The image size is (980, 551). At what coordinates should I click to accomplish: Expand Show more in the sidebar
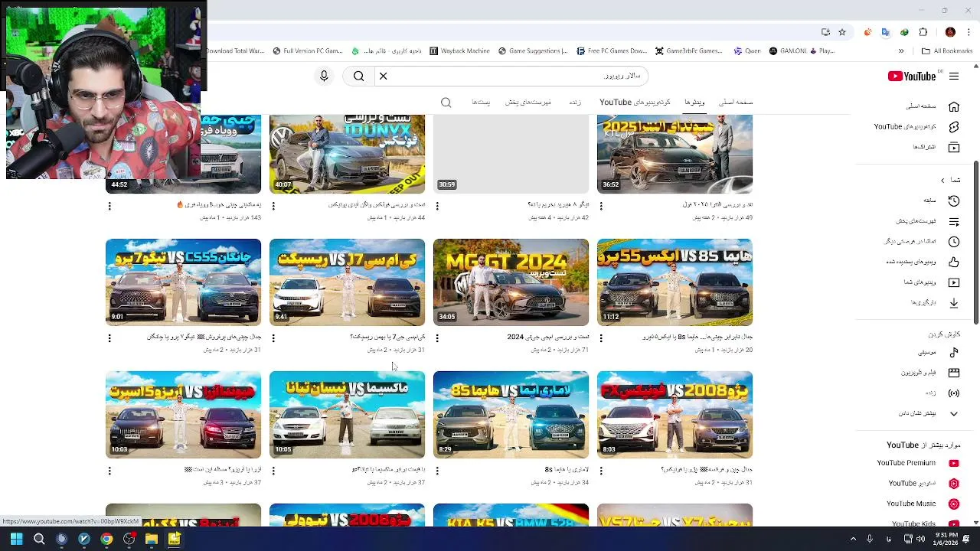tap(929, 413)
